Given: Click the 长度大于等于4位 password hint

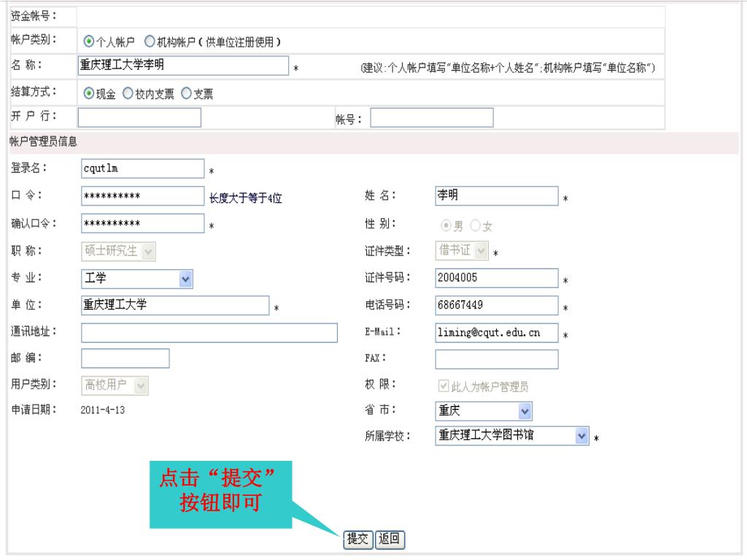Looking at the screenshot, I should (x=246, y=198).
